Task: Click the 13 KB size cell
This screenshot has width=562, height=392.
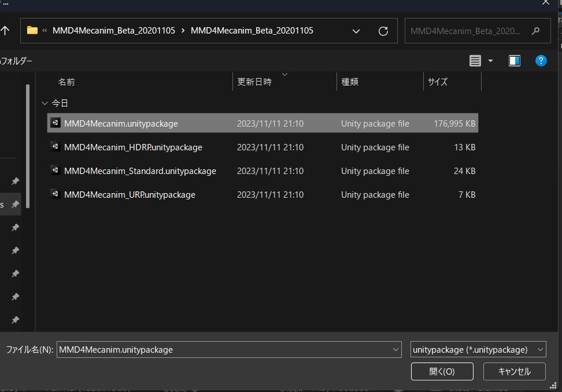Action: pyautogui.click(x=464, y=147)
